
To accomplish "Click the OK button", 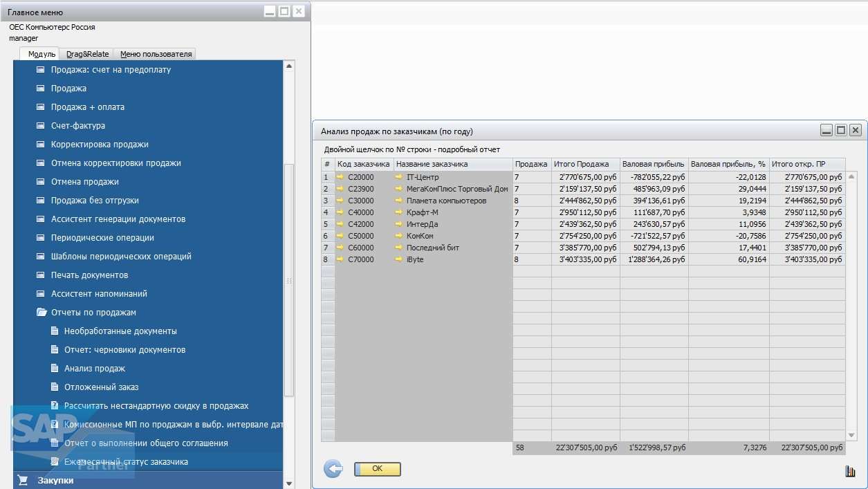I will [378, 469].
